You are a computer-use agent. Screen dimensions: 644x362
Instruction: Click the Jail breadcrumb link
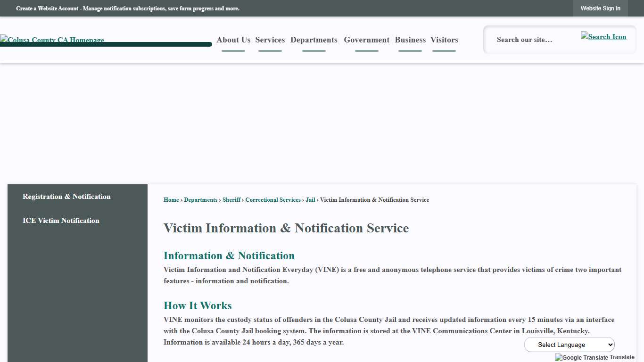pos(310,199)
